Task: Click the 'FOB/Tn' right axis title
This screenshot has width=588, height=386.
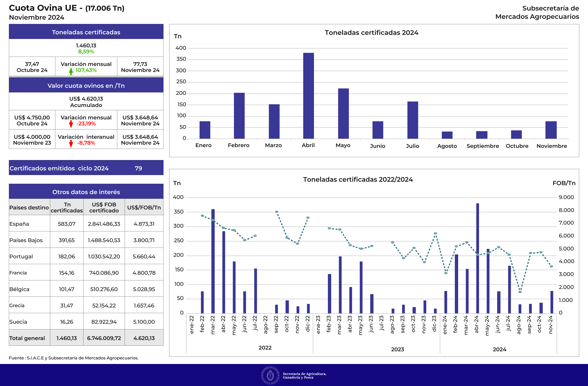Action: tap(564, 183)
